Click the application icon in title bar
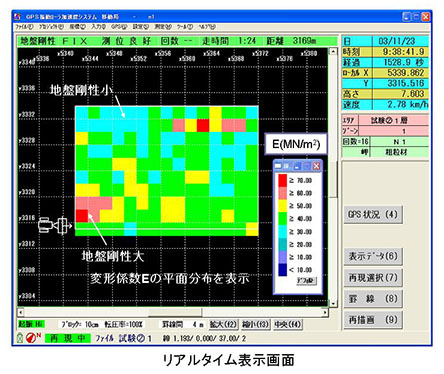 18,17
